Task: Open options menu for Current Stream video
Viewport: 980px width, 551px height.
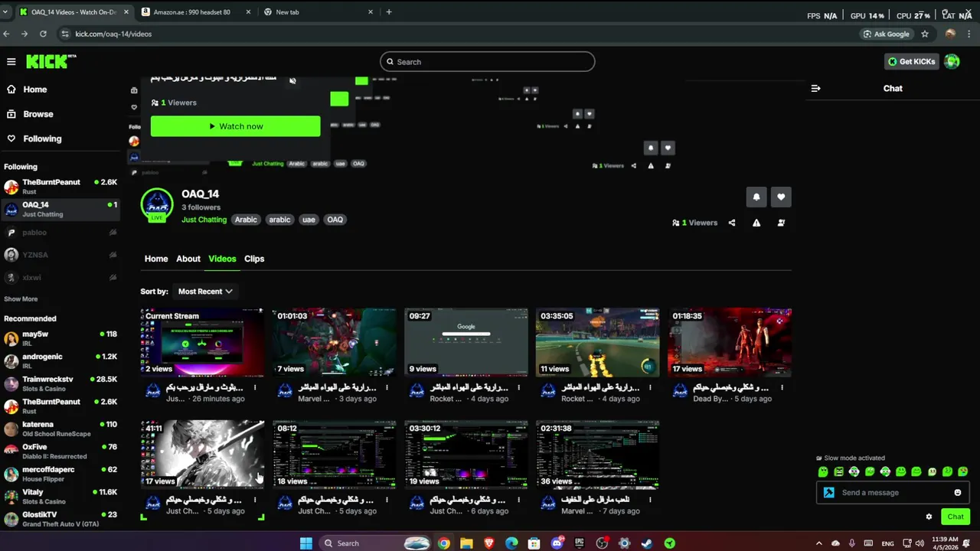Action: 255,388
